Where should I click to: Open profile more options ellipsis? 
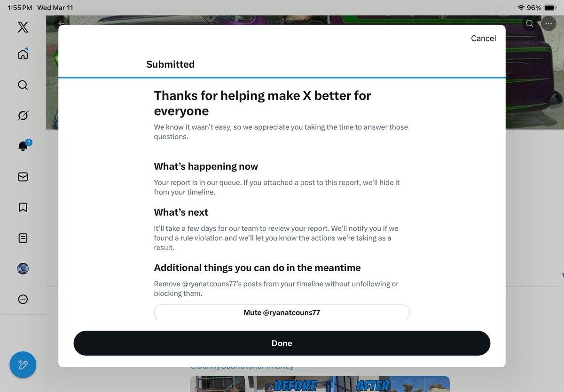tap(548, 24)
